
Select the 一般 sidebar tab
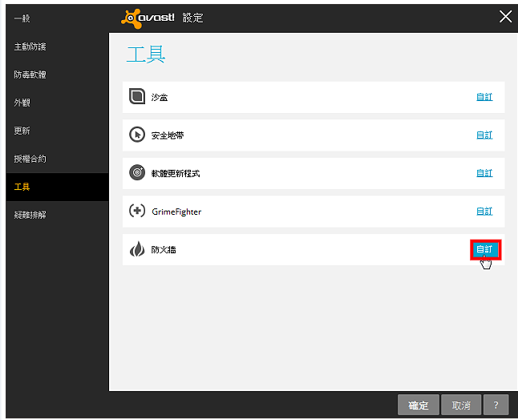pyautogui.click(x=57, y=18)
